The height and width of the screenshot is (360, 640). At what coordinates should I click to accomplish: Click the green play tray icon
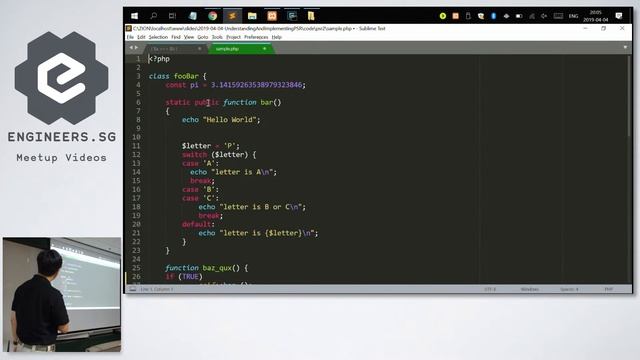pyautogui.click(x=443, y=16)
